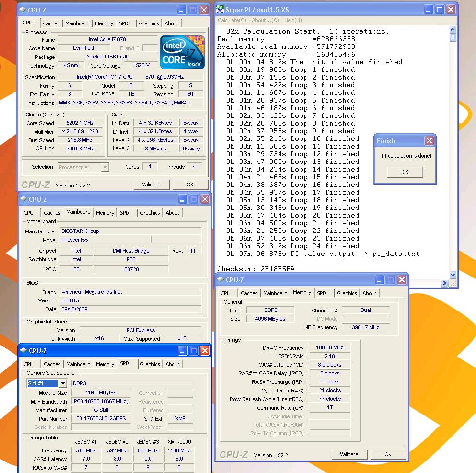Image resolution: width=476 pixels, height=473 pixels.
Task: Click the Core Speed 5202.1 MHz field
Action: pos(80,123)
